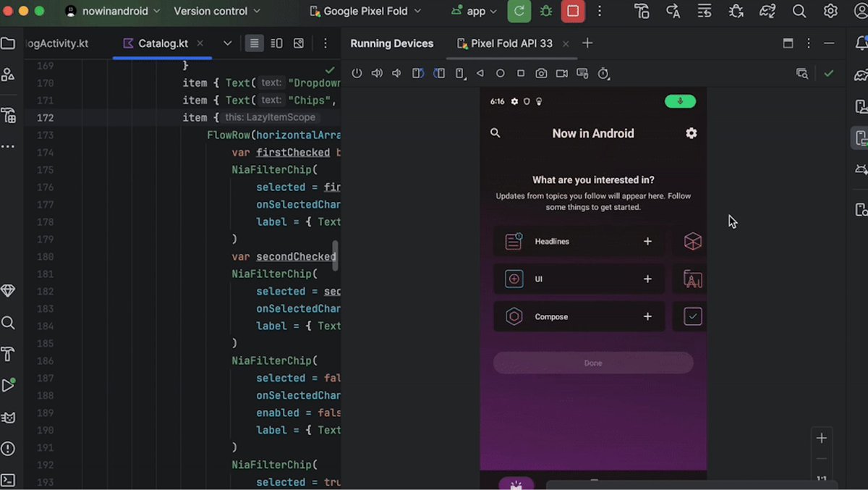
Task: Follow the Headlines topic with plus toggle
Action: (x=647, y=241)
